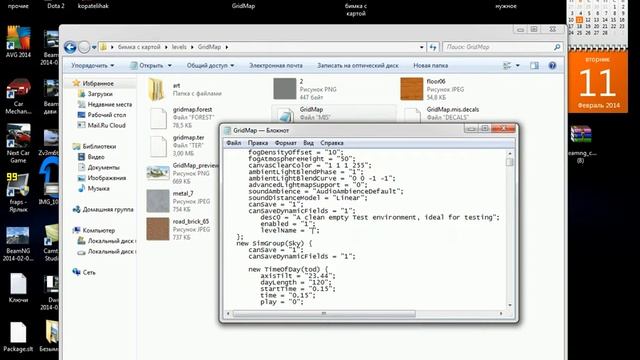This screenshot has height=360, width=640.
Task: Select Компьютер in navigation pane
Action: [x=98, y=230]
